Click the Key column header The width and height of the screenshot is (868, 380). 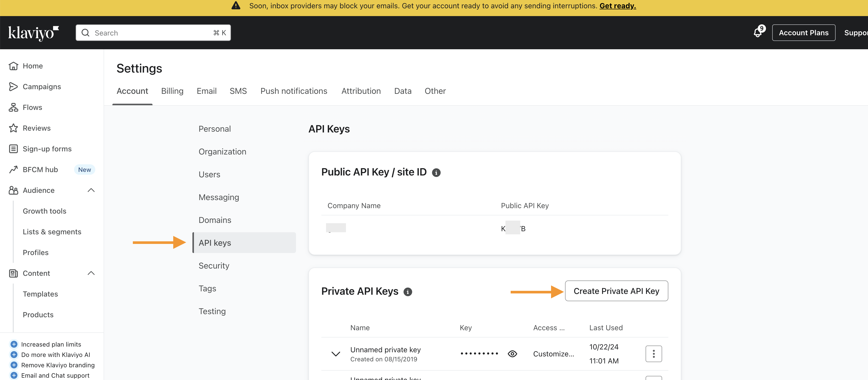coord(466,328)
